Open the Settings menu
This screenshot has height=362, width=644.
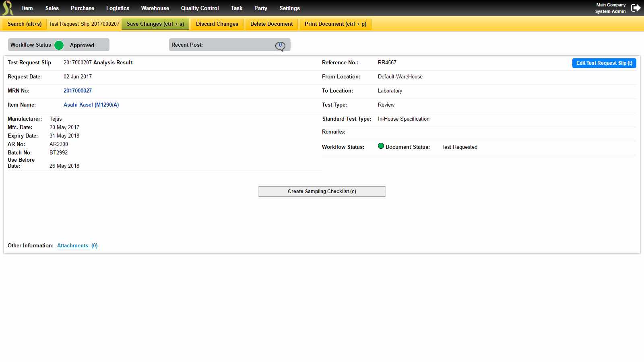click(289, 8)
